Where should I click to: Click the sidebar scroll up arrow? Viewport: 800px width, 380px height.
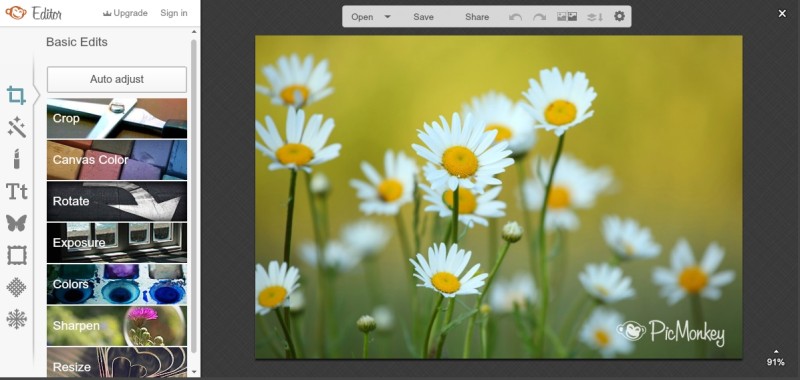[x=193, y=32]
